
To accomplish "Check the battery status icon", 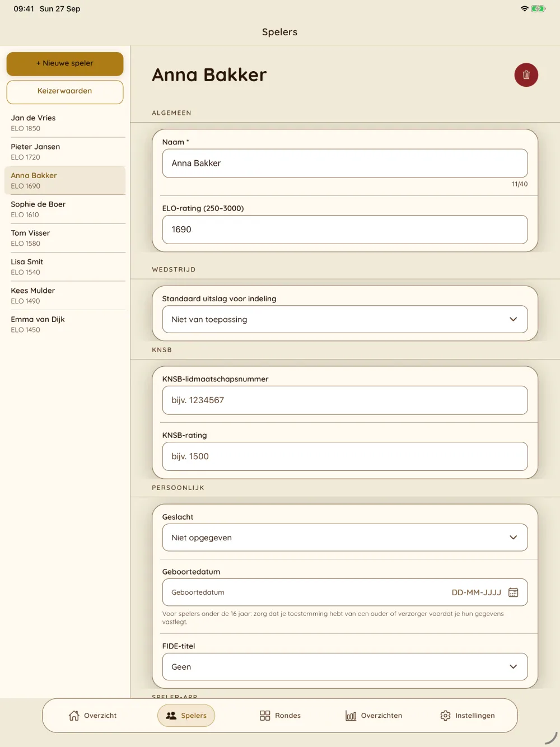I will click(538, 9).
